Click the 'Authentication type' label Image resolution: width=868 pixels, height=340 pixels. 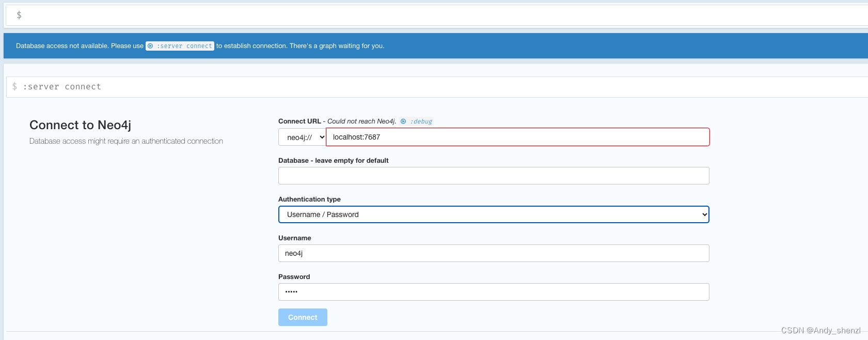309,199
